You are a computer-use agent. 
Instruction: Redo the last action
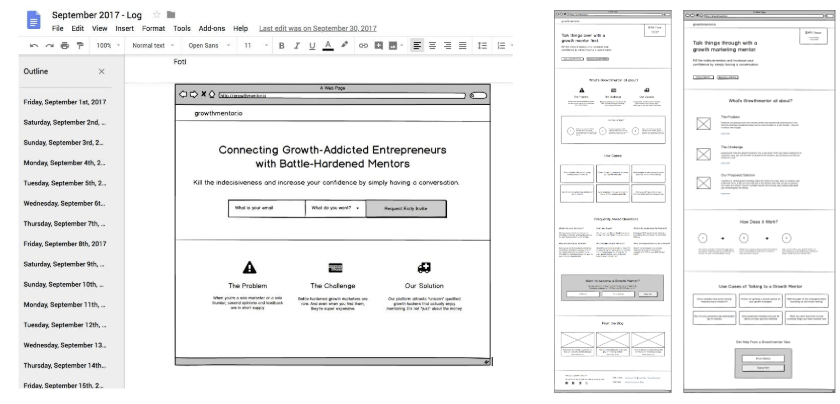pos(49,46)
